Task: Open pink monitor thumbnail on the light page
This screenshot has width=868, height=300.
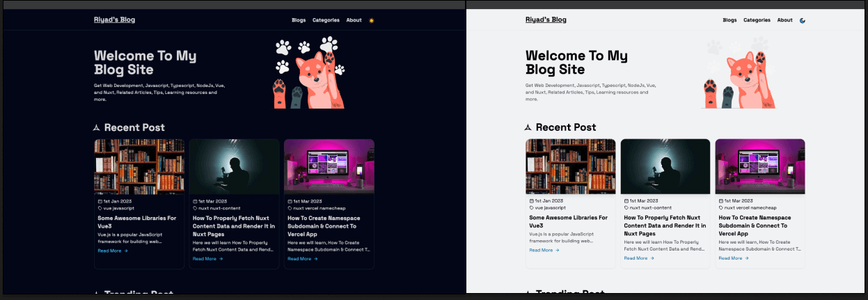Action: click(759, 166)
